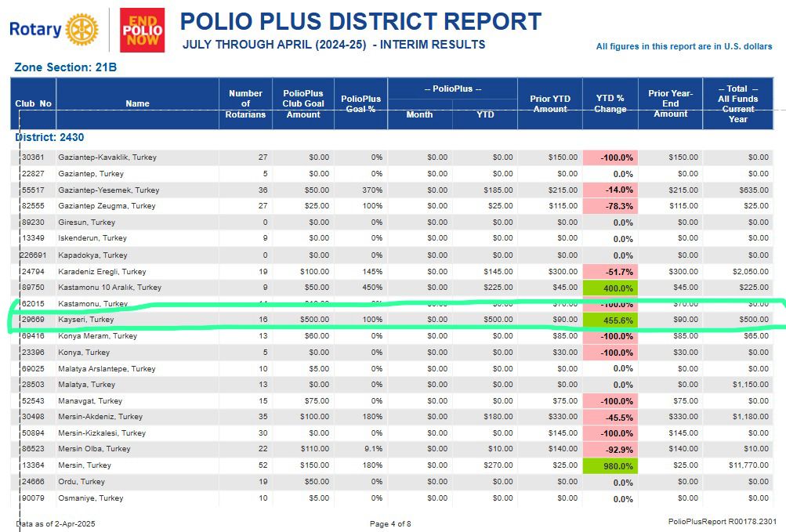Click the PolioPlus Club Goal Amount header
The image size is (786, 532).
303,103
